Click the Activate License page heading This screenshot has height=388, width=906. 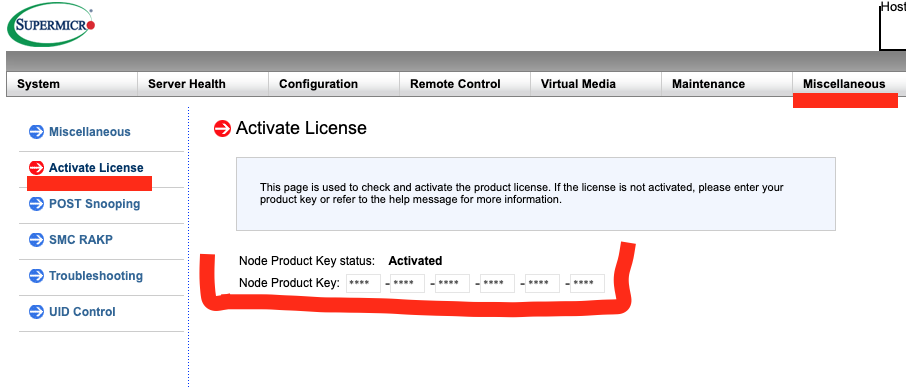coord(301,128)
